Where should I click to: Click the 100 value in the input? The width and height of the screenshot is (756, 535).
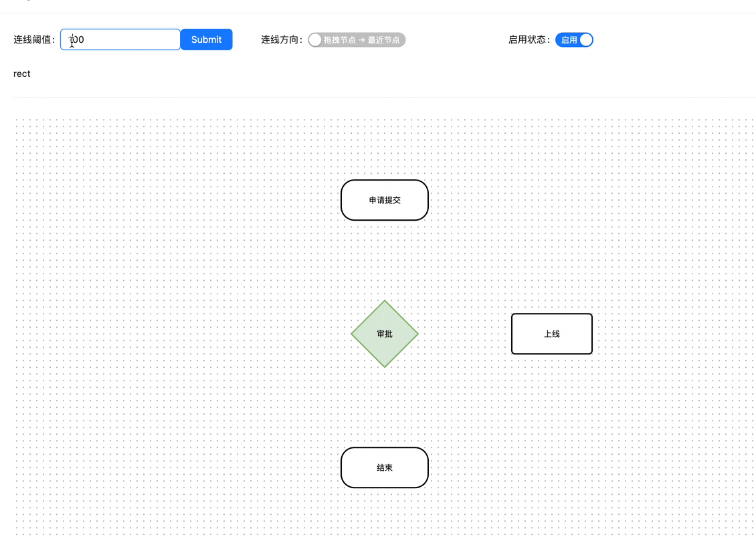click(x=76, y=39)
